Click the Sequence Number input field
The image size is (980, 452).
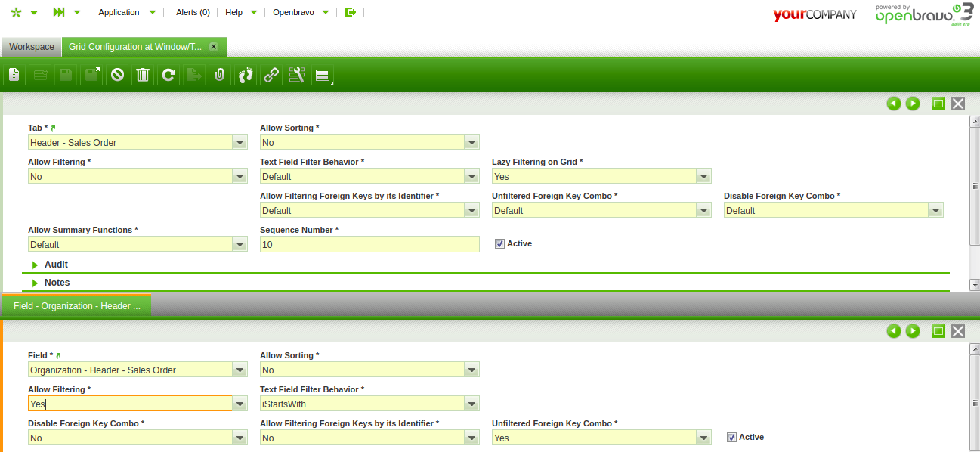tap(369, 244)
